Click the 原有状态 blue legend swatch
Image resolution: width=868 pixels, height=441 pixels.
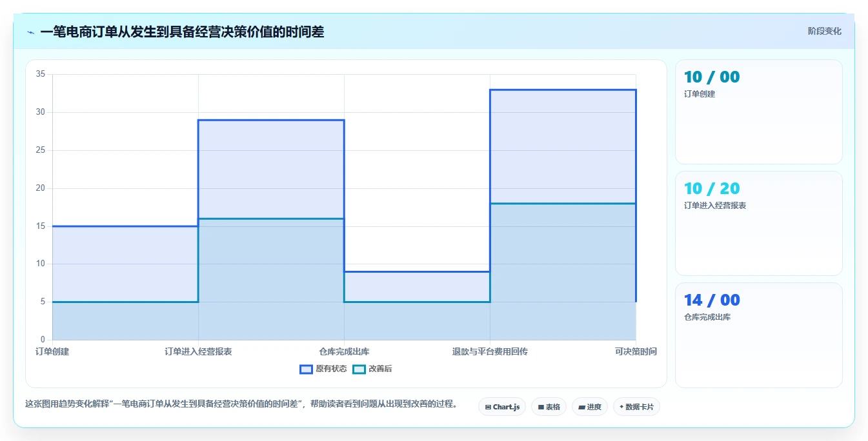(306, 369)
